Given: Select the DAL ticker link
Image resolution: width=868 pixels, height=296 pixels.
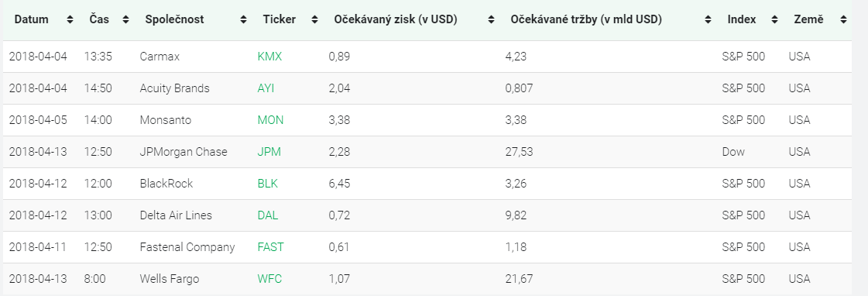Looking at the screenshot, I should [268, 215].
